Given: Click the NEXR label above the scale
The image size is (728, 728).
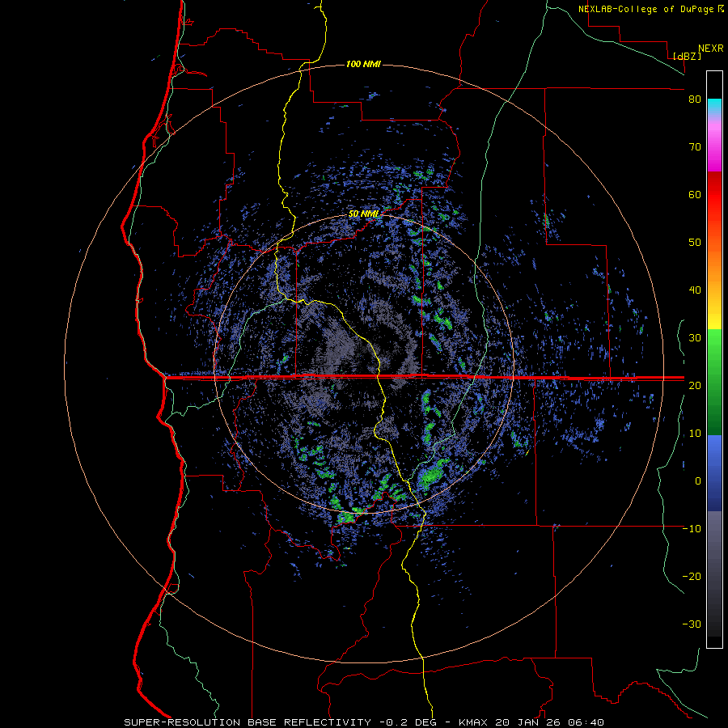Looking at the screenshot, I should click(710, 49).
